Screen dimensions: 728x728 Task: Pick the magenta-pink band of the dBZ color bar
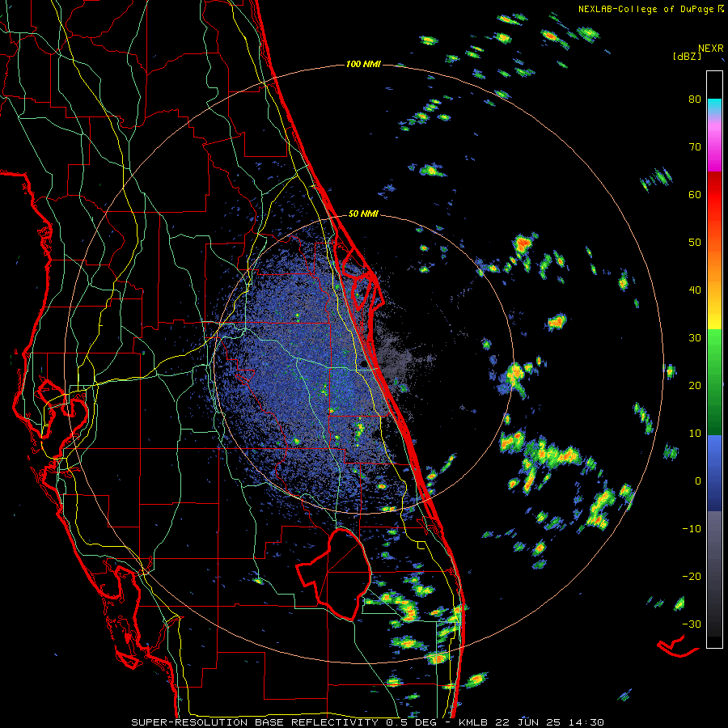click(714, 144)
